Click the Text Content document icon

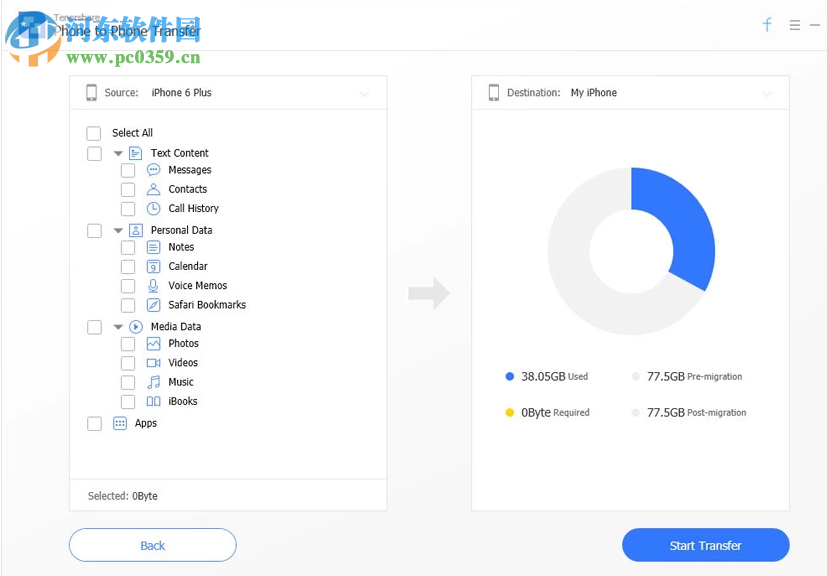pyautogui.click(x=136, y=153)
